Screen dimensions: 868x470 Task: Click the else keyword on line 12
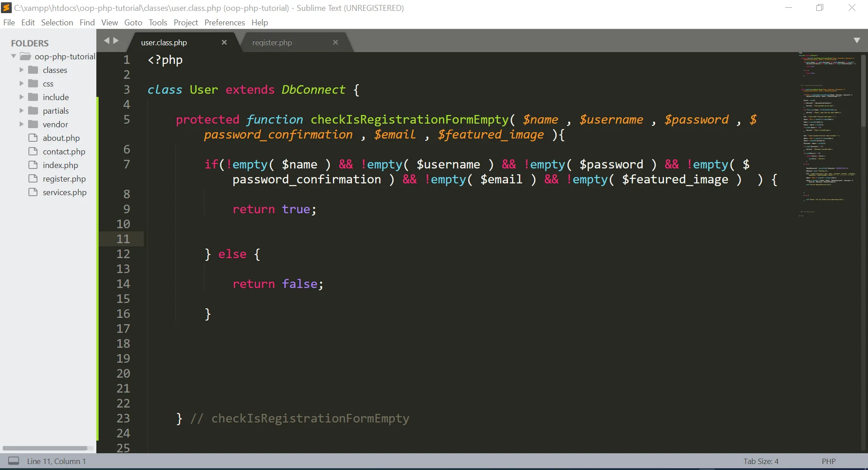(x=232, y=254)
